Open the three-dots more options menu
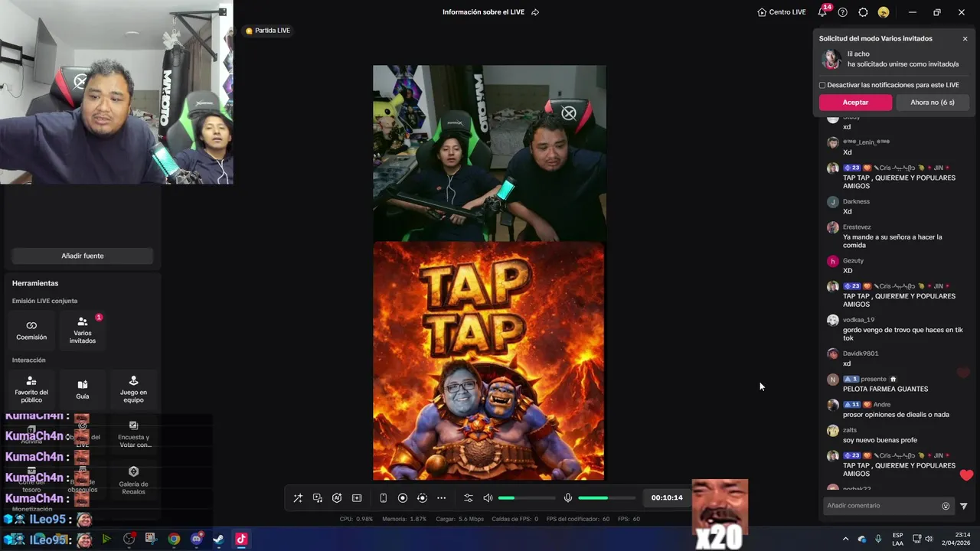The image size is (980, 551). coord(442,498)
